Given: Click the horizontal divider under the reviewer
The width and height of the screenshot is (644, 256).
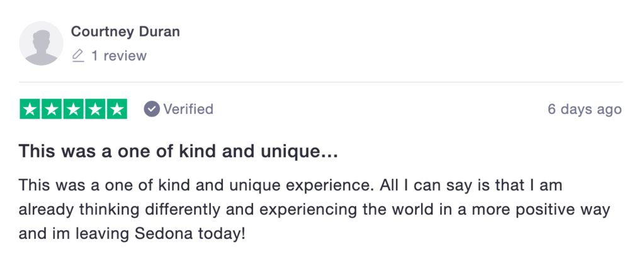Looking at the screenshot, I should (x=321, y=82).
